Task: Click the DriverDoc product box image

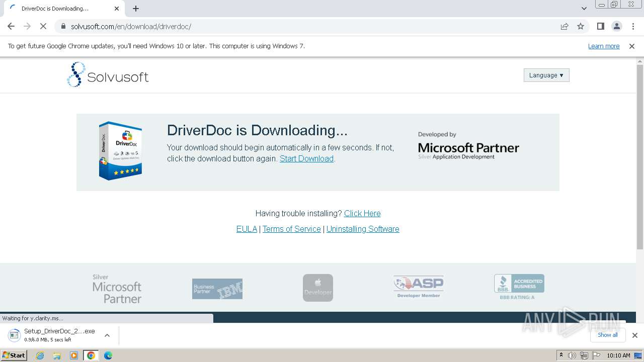Action: [x=120, y=151]
